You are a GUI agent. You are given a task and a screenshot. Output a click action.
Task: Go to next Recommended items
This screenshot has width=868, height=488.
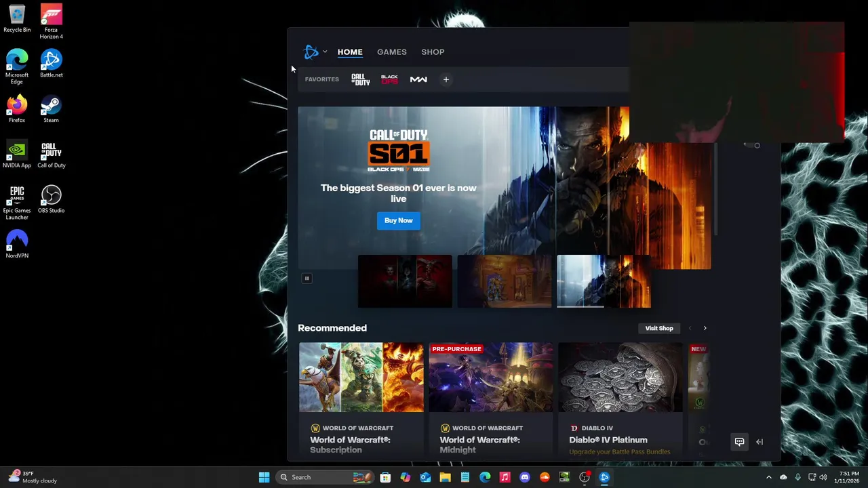click(705, 328)
